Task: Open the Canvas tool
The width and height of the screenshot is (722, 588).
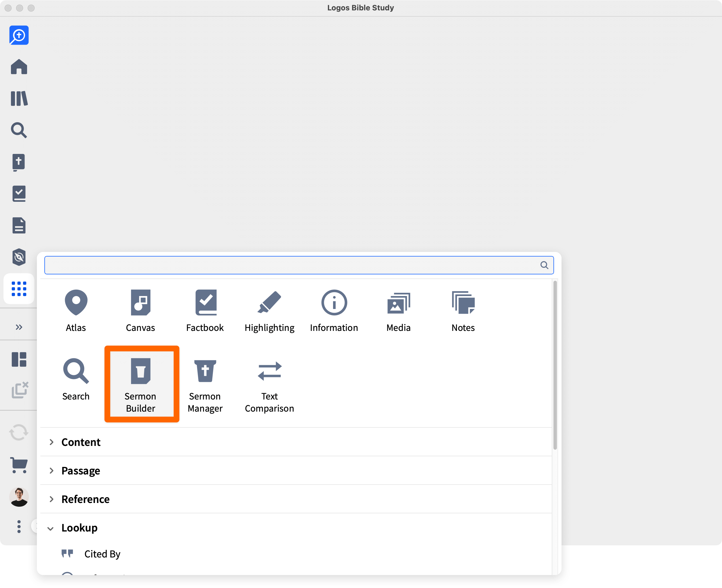Action: pos(141,311)
